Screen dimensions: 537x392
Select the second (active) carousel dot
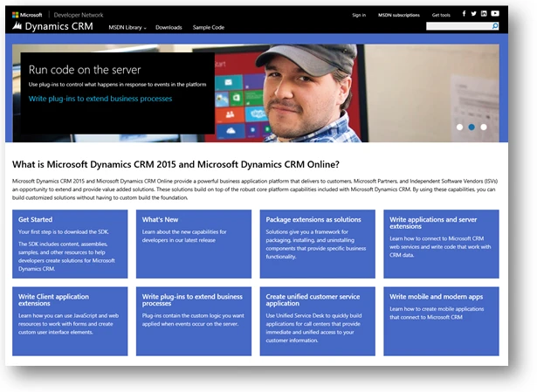click(472, 127)
